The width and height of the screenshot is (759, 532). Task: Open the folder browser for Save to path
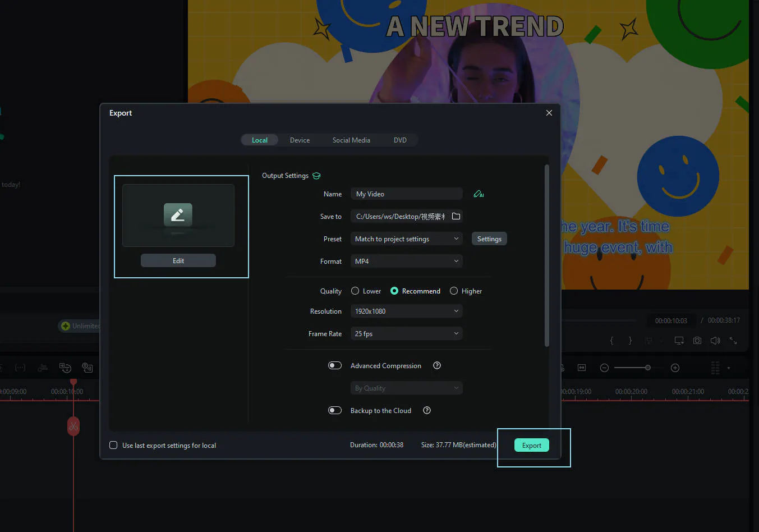click(456, 216)
